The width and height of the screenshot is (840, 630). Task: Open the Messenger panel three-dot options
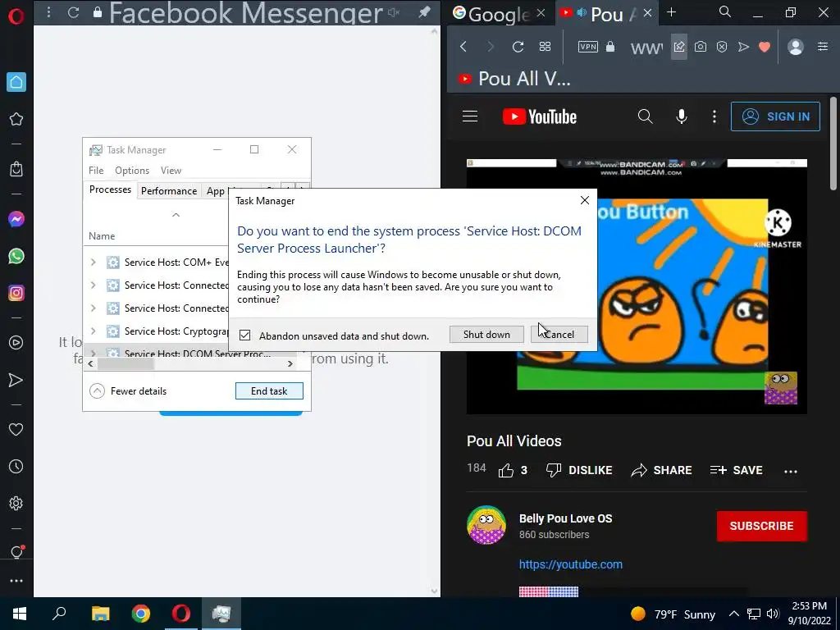tap(48, 12)
